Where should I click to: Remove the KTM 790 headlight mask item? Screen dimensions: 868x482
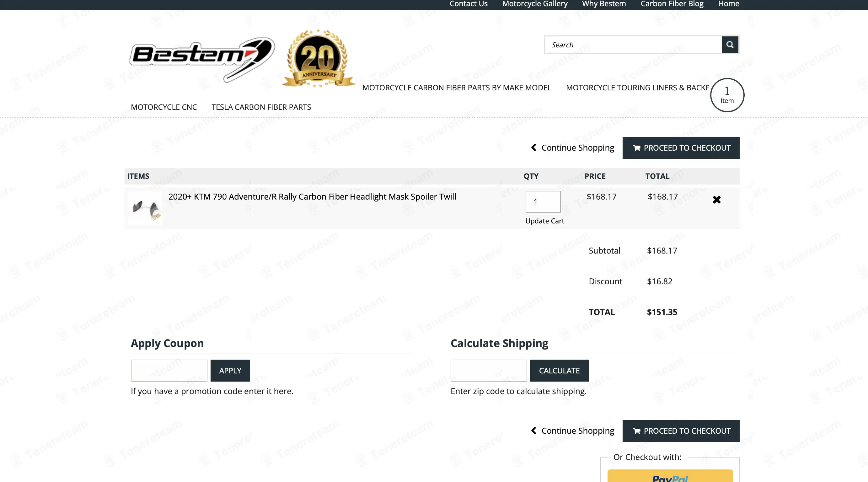pos(717,200)
